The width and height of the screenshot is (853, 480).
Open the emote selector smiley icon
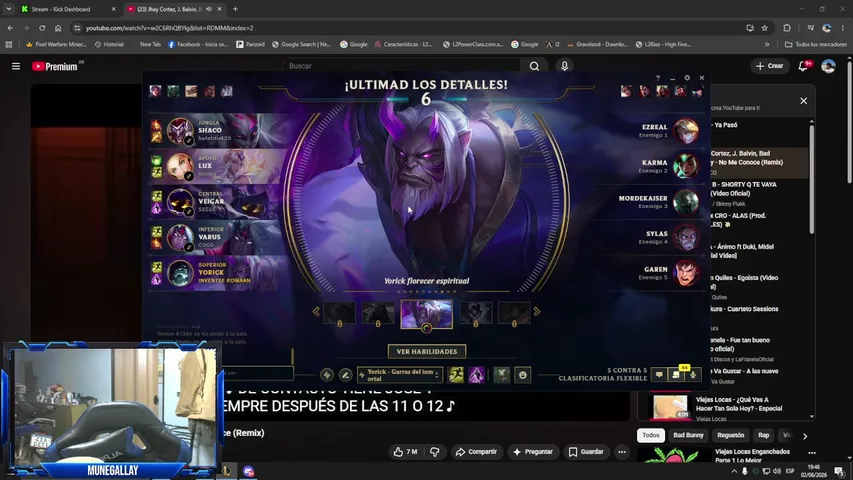tap(522, 374)
